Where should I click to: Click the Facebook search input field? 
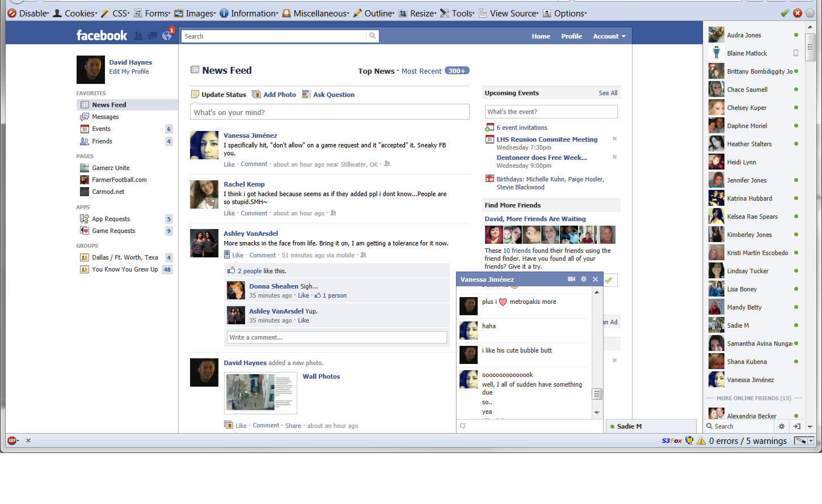click(x=275, y=36)
